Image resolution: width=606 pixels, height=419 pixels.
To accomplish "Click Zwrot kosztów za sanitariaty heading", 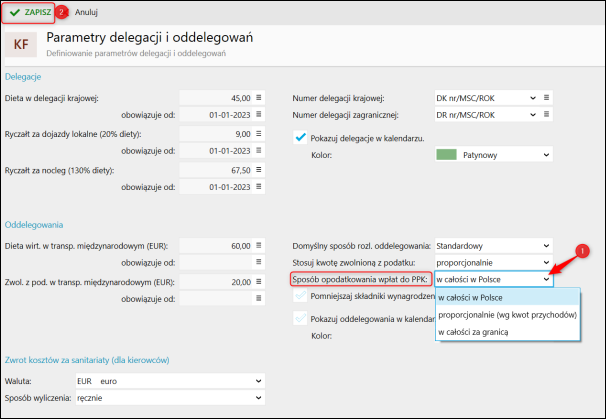I will [87, 360].
